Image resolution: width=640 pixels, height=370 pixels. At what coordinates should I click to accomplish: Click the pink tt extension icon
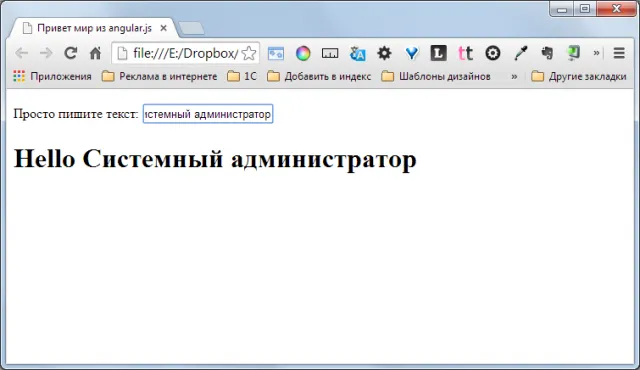pyautogui.click(x=465, y=53)
